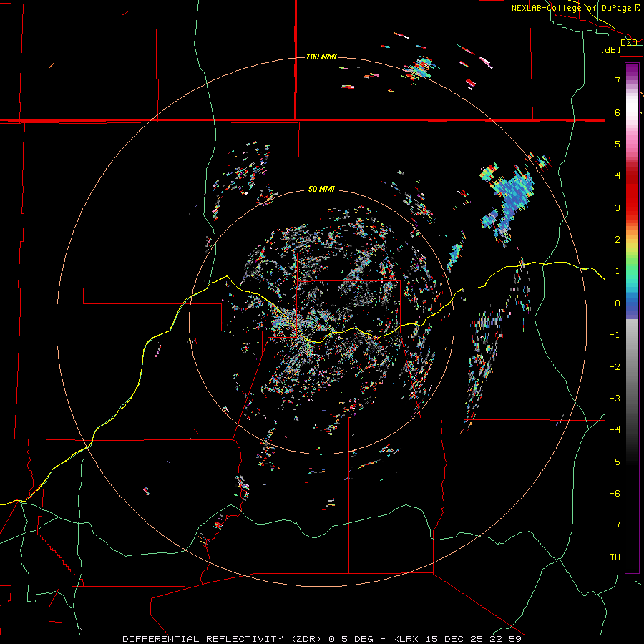Screen dimensions: 644x644
Task: Click the 3 dB scale label
Action: [618, 208]
